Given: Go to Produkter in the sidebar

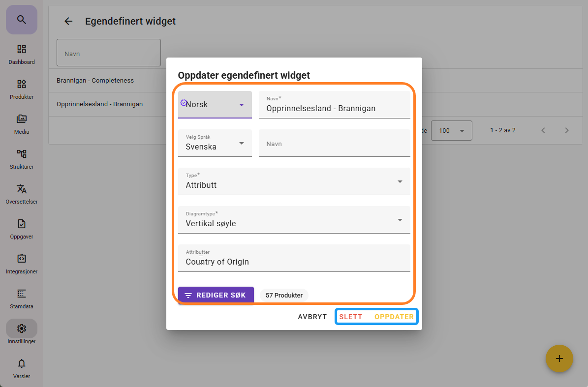Looking at the screenshot, I should (21, 85).
